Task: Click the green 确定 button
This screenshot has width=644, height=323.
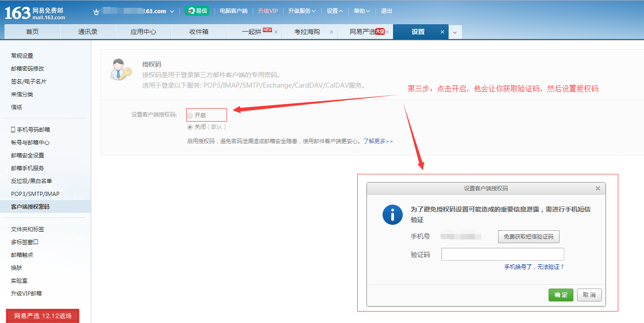Action: point(561,295)
